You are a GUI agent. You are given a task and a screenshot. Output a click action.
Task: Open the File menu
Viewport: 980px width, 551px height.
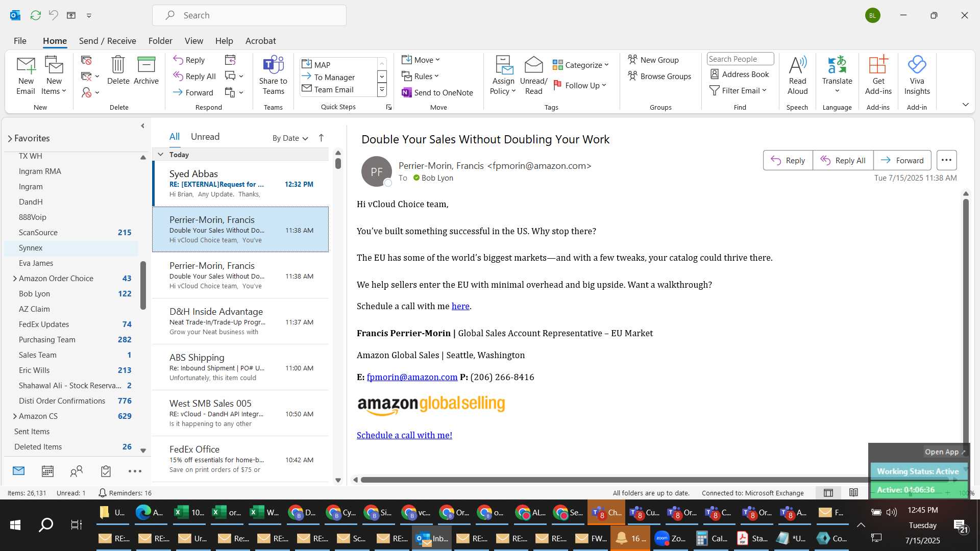coord(20,41)
